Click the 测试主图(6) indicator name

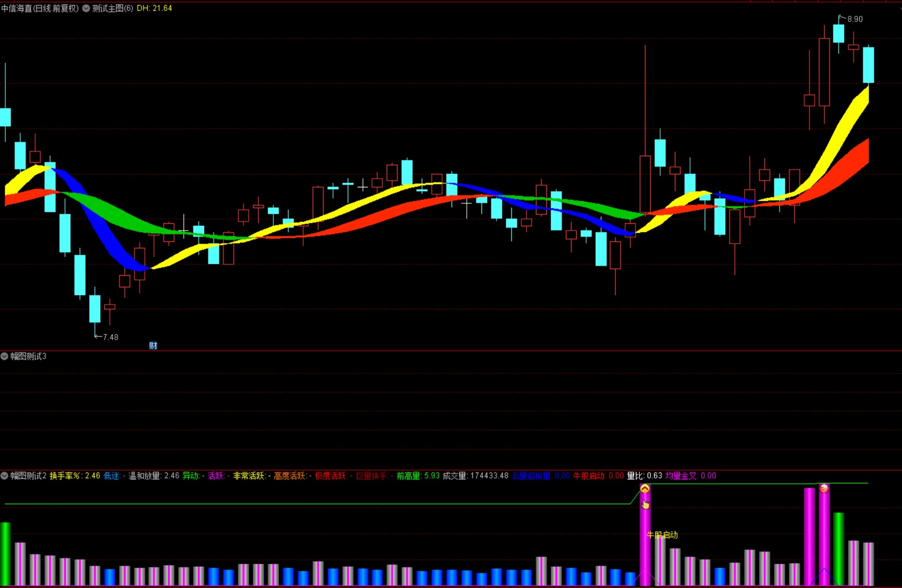112,8
